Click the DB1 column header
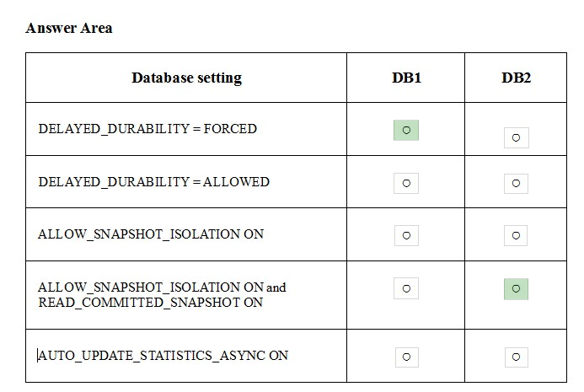Image resolution: width=584 pixels, height=392 pixels. [406, 78]
